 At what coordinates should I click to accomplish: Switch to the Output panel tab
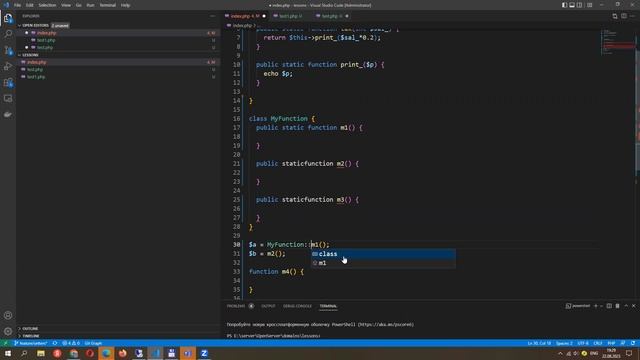[268, 306]
